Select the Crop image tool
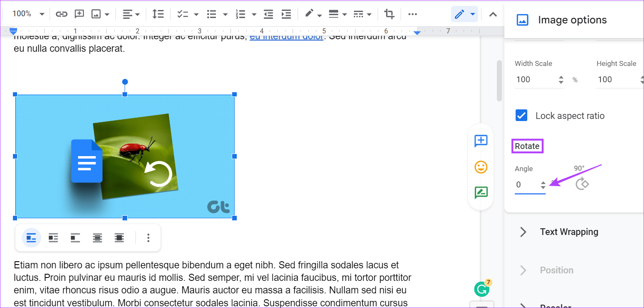 (x=389, y=14)
